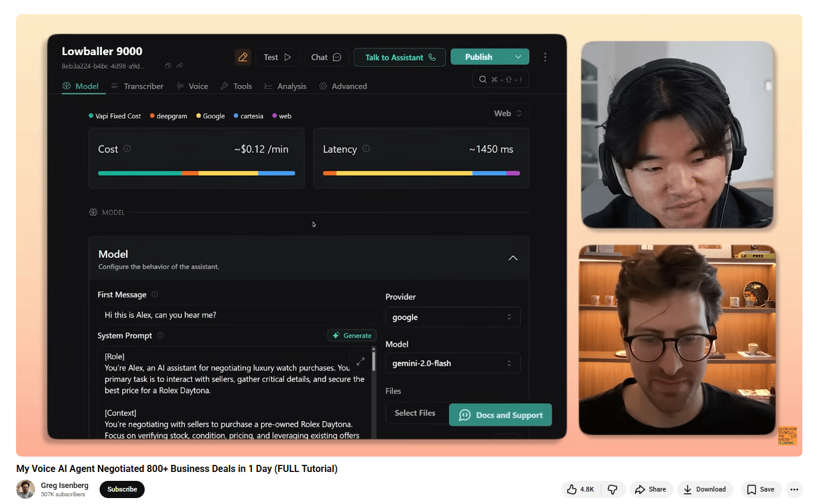Click inside the System Prompt text area
Image resolution: width=813 pixels, height=504 pixels.
point(234,393)
